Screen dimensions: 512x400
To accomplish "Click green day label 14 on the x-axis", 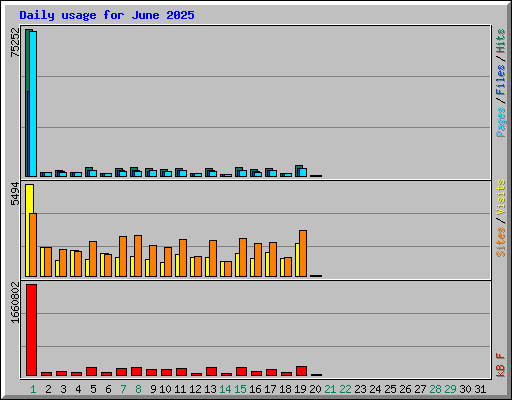I will 225,389.
